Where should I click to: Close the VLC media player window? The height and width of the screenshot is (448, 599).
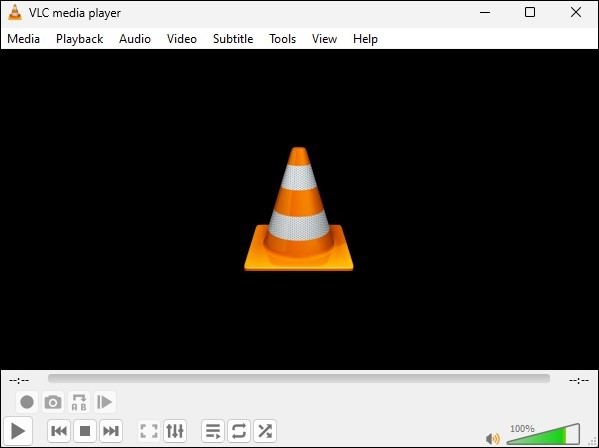click(576, 13)
